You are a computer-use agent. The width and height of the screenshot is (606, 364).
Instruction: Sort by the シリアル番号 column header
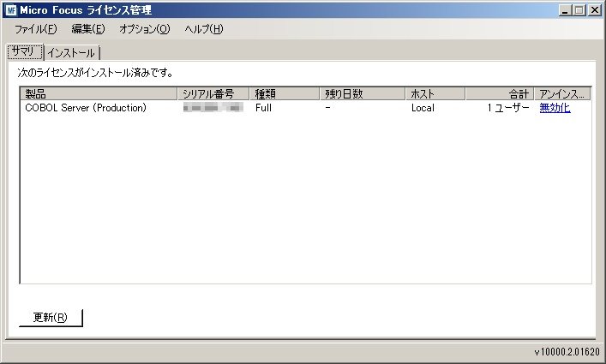pos(213,94)
